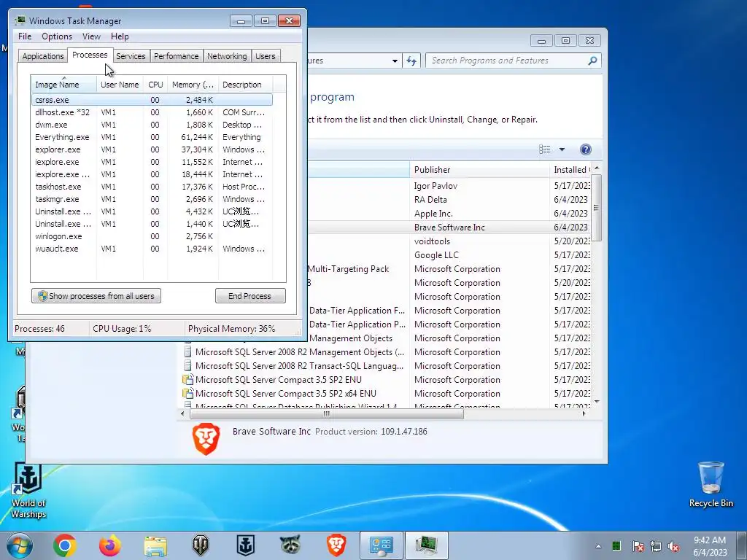Open the view options dropdown arrow
The image size is (747, 560).
(x=562, y=149)
